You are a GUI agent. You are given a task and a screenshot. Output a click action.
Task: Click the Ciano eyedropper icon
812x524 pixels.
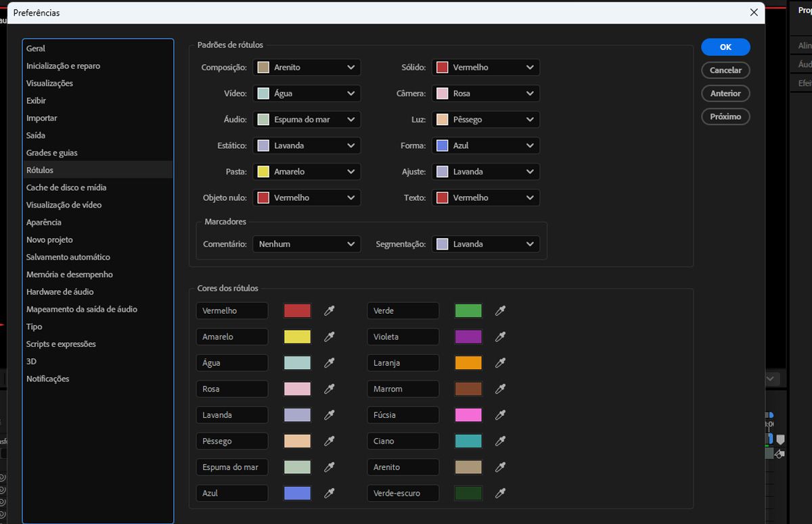pyautogui.click(x=501, y=441)
